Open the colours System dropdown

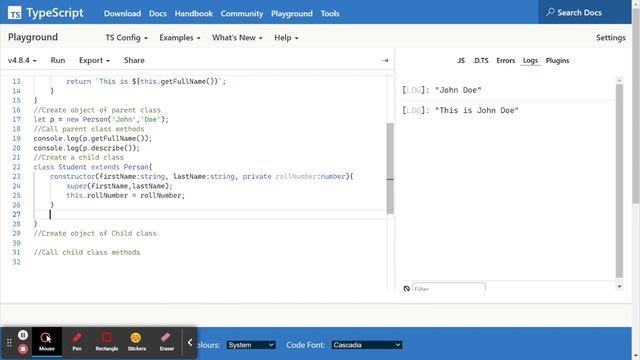pos(251,345)
